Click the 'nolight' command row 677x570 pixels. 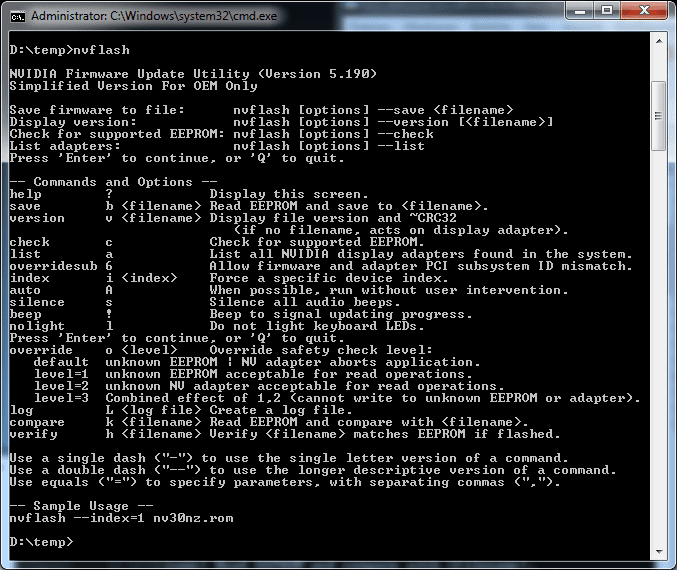pos(217,326)
